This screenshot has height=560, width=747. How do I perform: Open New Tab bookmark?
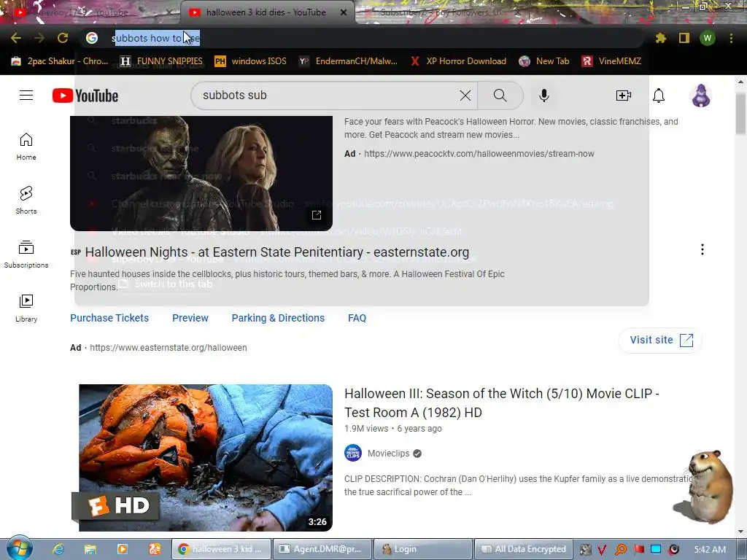544,61
